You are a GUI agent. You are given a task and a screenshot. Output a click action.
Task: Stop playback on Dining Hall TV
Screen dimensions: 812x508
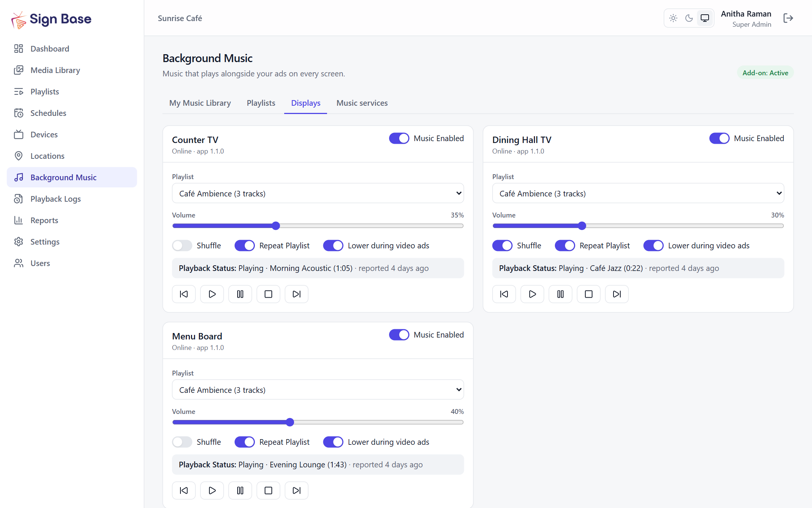(x=589, y=294)
